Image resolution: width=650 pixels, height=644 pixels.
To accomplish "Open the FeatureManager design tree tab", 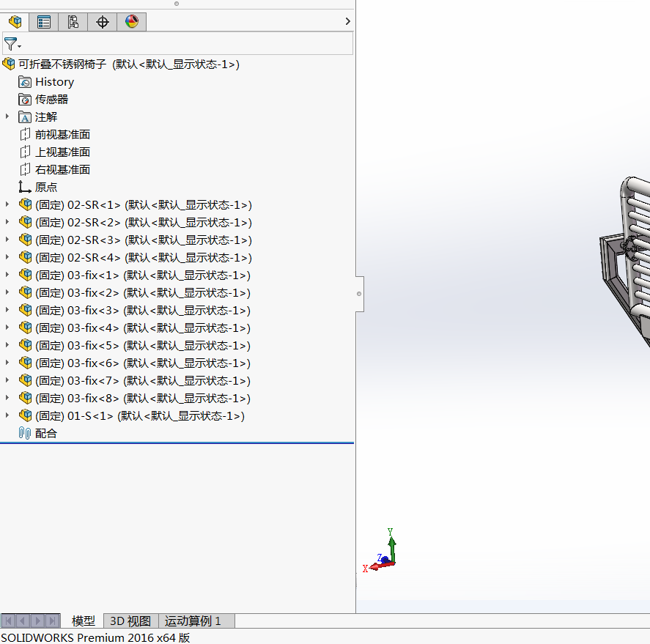I will [x=15, y=21].
